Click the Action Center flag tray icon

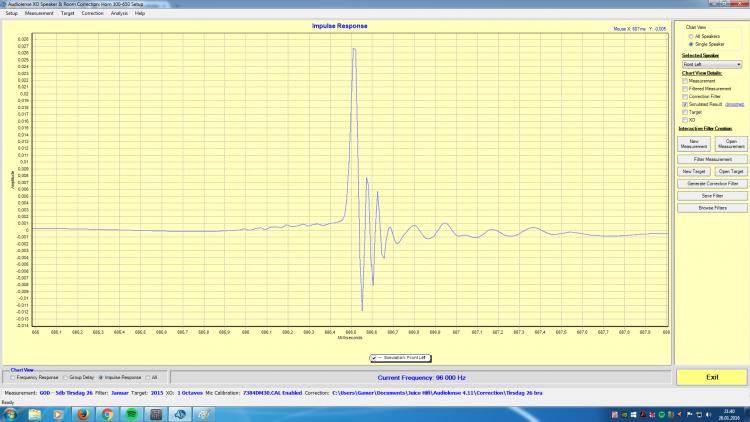(689, 414)
